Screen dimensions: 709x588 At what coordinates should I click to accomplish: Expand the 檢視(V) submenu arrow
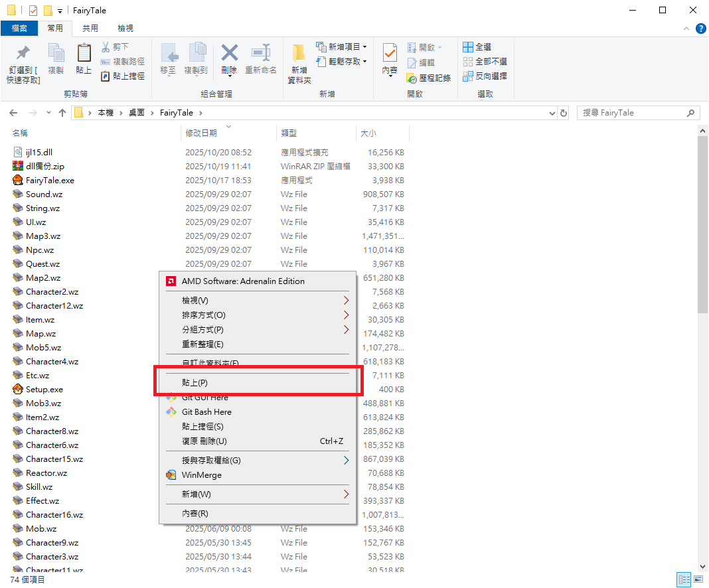click(346, 301)
